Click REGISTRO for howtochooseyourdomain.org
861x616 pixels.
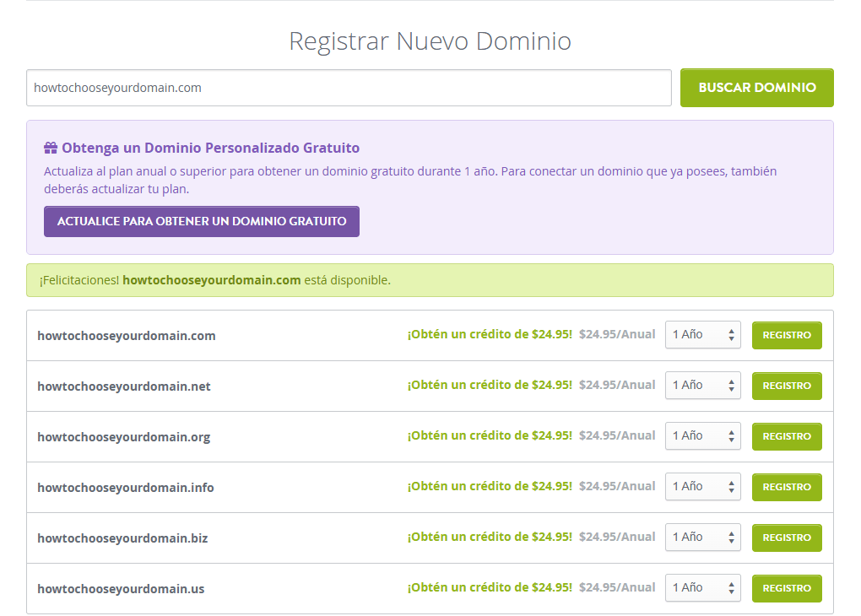(786, 436)
